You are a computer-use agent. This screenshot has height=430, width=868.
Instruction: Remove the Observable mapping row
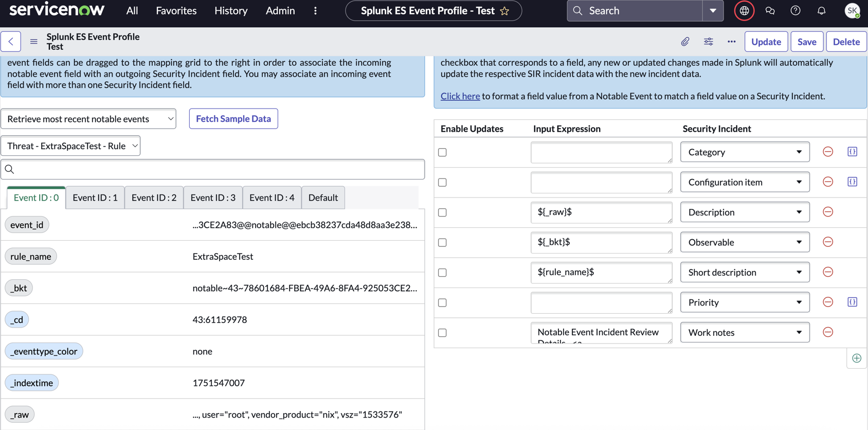click(828, 242)
